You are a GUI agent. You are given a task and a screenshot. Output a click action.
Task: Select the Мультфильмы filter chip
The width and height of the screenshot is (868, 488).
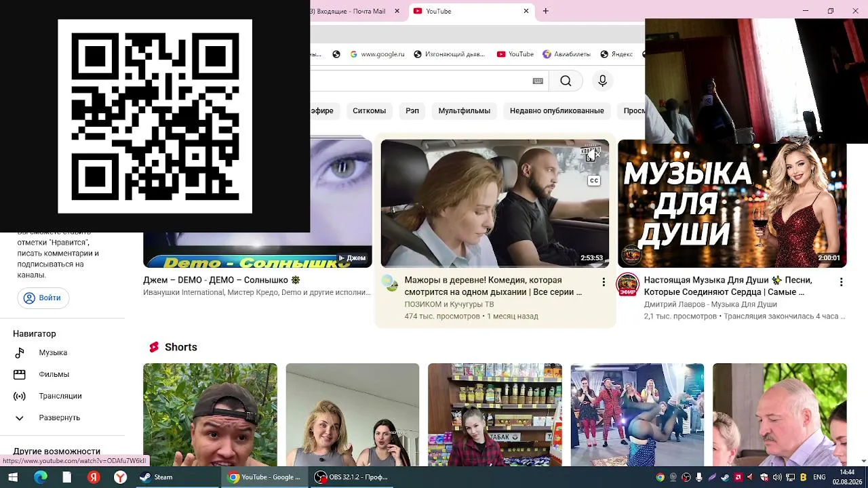point(464,110)
